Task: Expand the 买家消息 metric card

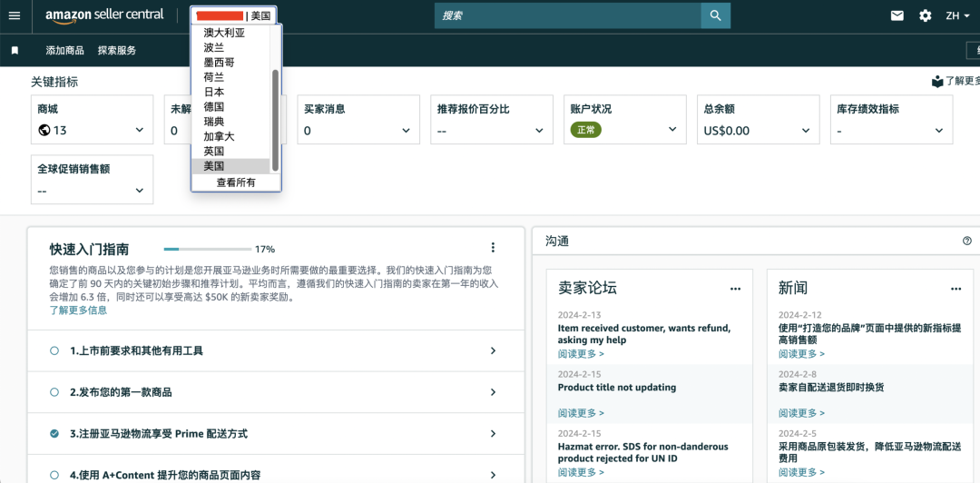Action: 407,130
